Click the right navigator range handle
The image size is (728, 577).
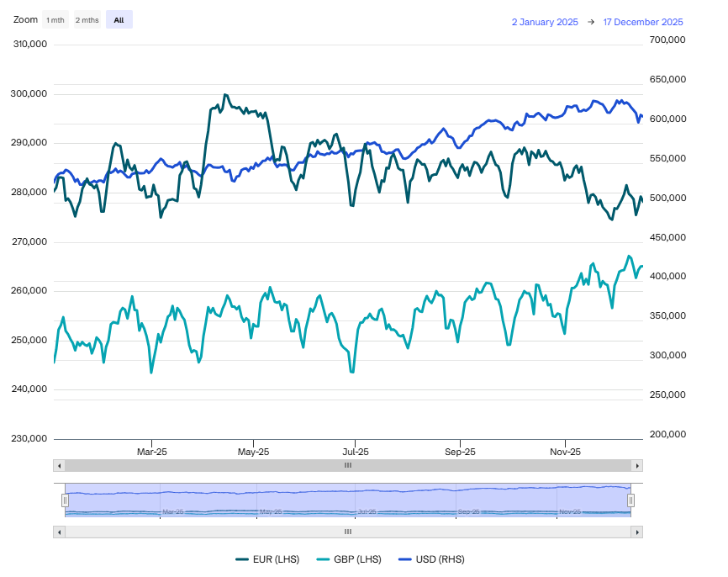631,500
